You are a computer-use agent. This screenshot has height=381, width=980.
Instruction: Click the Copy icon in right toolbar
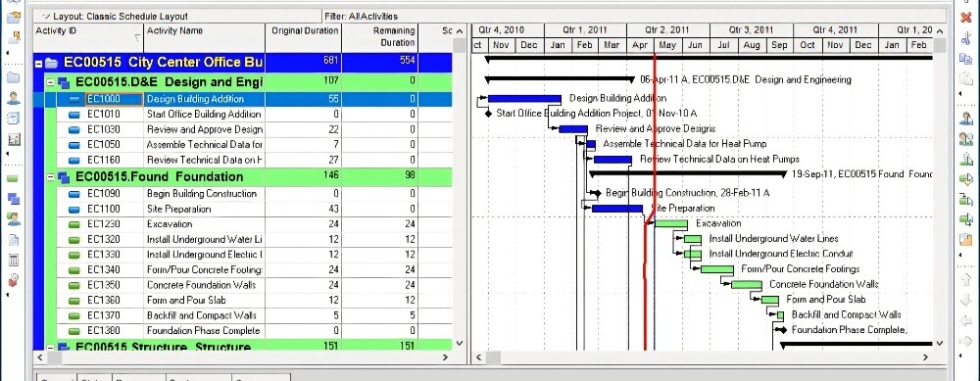[x=965, y=58]
